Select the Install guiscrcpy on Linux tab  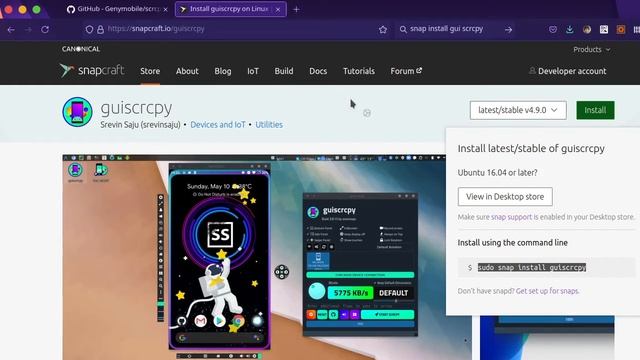tap(231, 9)
